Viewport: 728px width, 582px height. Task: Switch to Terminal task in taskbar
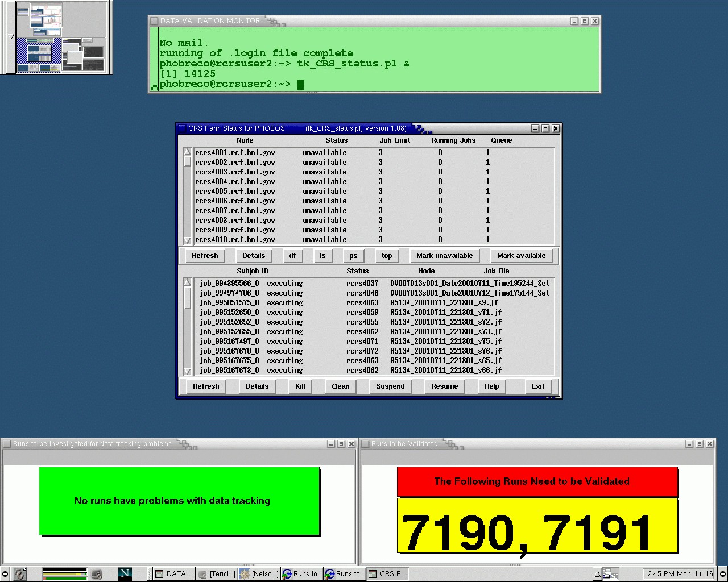[217, 574]
